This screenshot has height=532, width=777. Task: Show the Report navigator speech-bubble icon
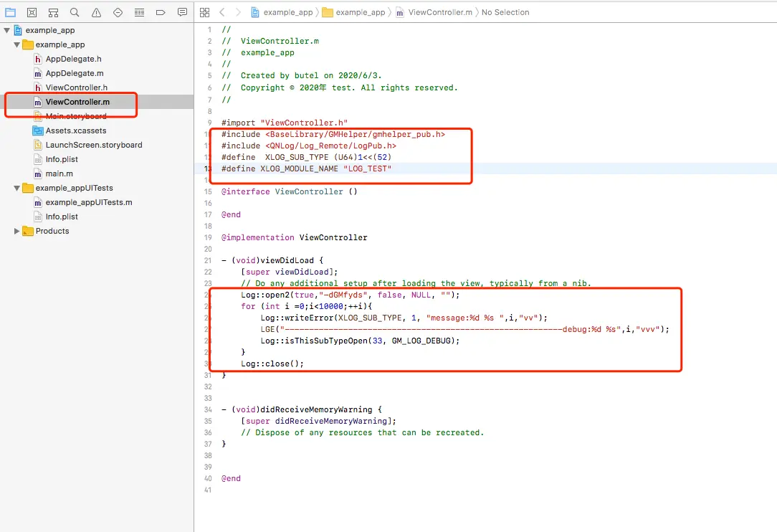pyautogui.click(x=182, y=12)
